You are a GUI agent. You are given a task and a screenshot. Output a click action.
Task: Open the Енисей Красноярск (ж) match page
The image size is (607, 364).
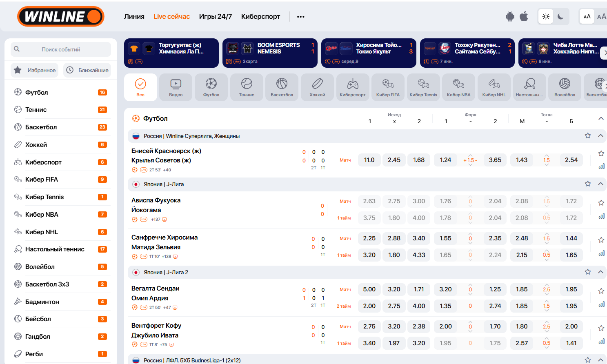coord(166,155)
